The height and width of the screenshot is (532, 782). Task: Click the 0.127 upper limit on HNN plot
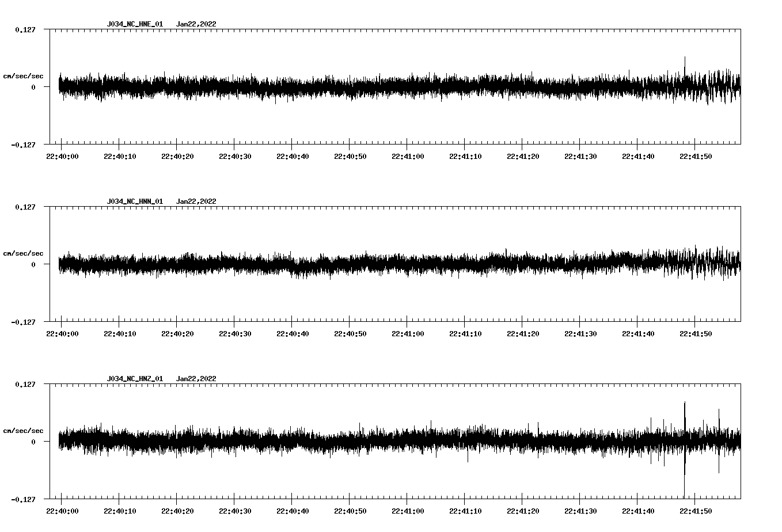(x=25, y=207)
